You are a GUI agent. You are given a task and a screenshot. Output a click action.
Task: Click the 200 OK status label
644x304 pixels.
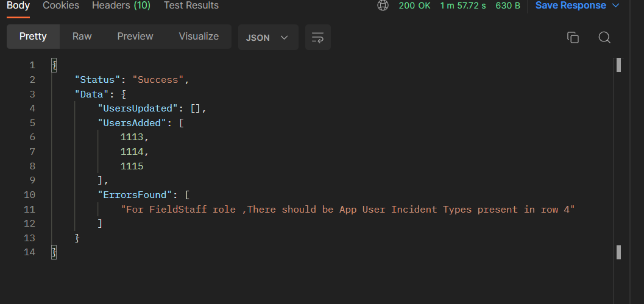pyautogui.click(x=413, y=5)
